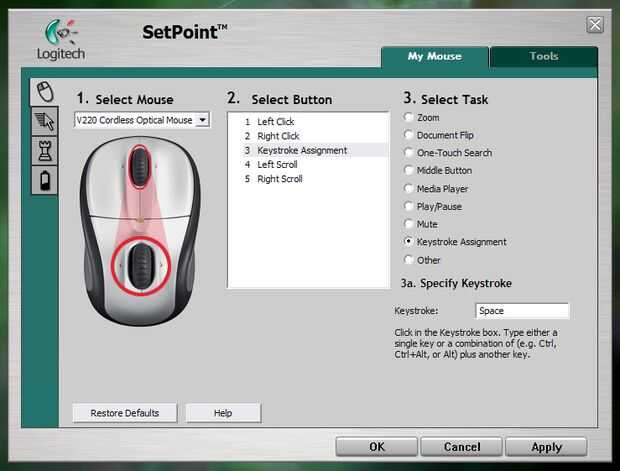Image resolution: width=620 pixels, height=471 pixels.
Task: Click the Logitech logo
Action: [x=61, y=40]
